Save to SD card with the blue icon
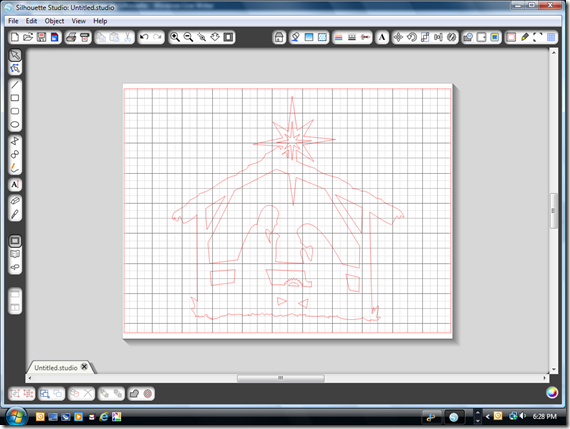 [x=55, y=37]
